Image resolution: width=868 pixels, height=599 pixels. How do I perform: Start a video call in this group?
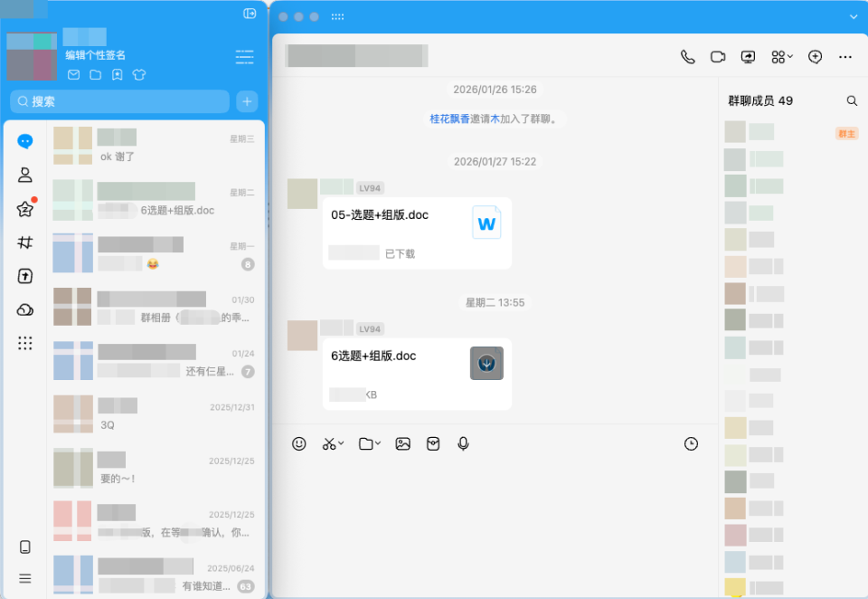pos(718,56)
